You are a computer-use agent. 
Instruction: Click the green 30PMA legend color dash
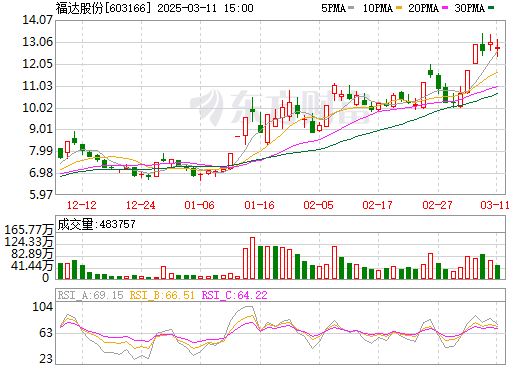tap(491, 8)
